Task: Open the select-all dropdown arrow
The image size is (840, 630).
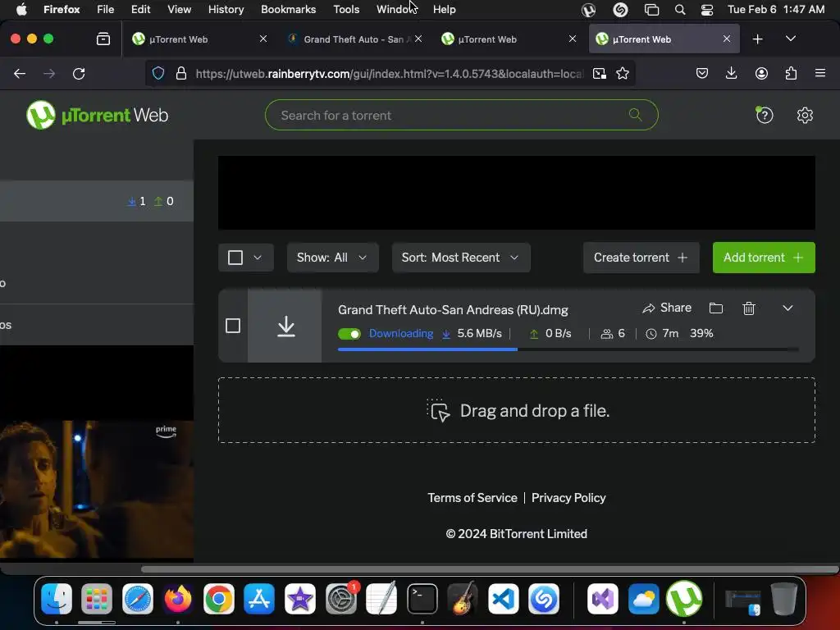Action: point(258,258)
